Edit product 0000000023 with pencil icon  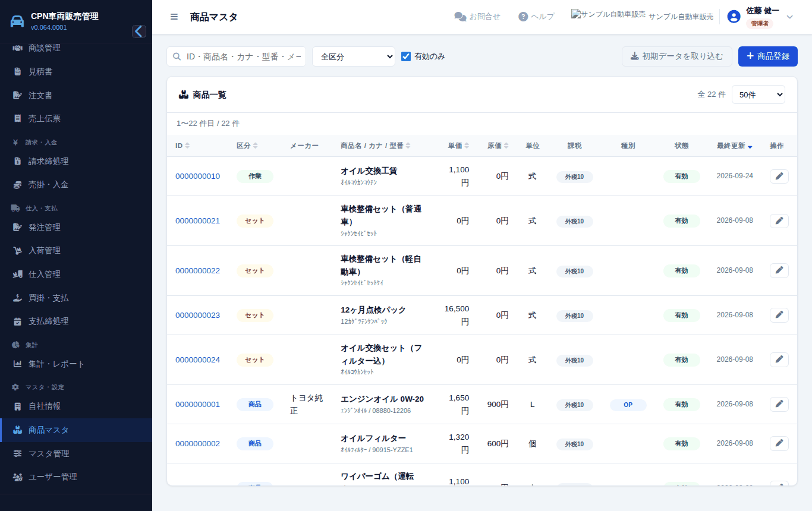coord(779,315)
